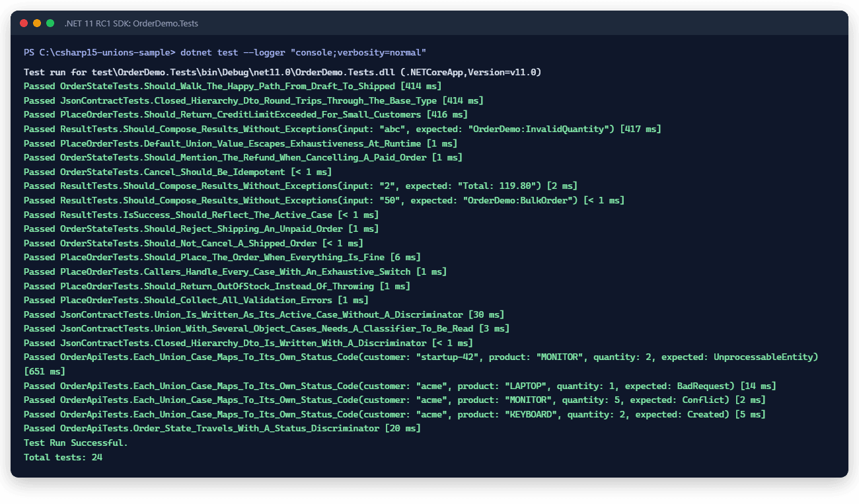
Task: Click the Should_Return_CreditLimitExceeded_For_Small_Customers result
Action: coord(246,115)
